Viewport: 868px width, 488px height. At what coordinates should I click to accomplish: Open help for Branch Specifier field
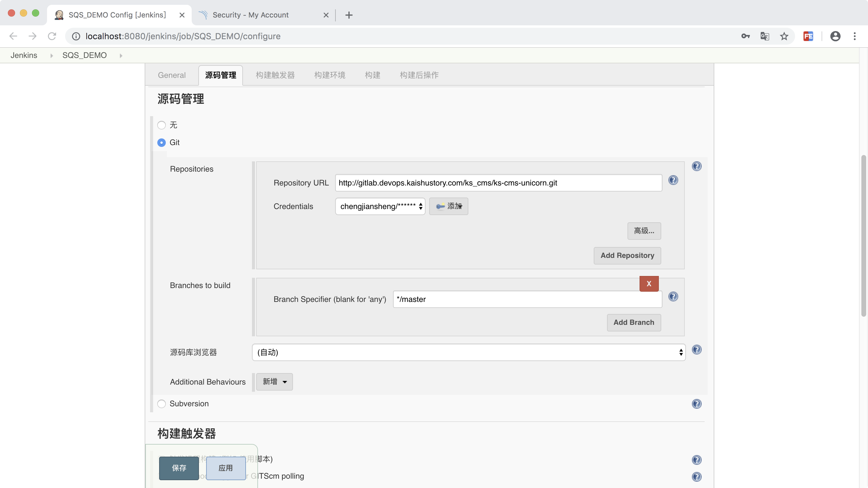673,296
